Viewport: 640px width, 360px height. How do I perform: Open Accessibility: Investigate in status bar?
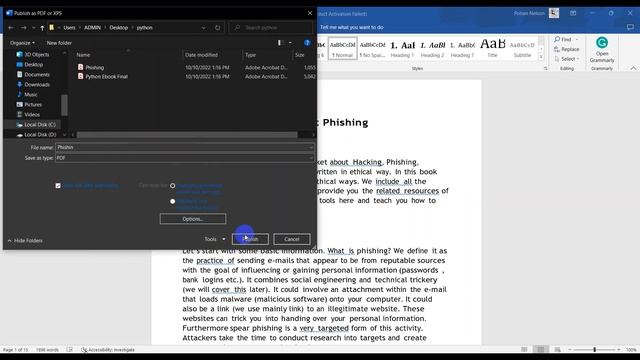108,350
